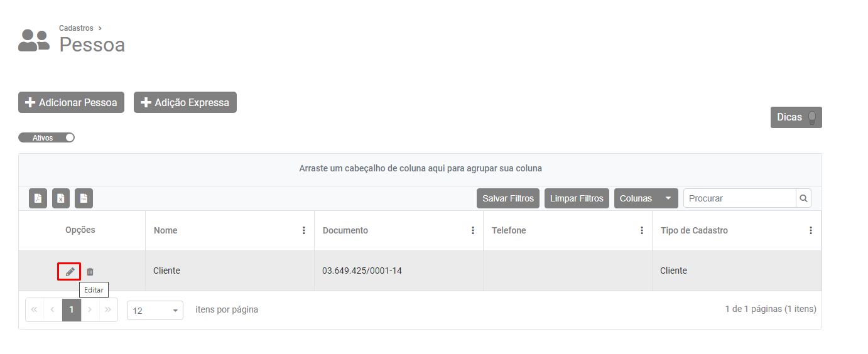868x354 pixels.
Task: Click the Adicionar Pessoa button
Action: tap(72, 102)
